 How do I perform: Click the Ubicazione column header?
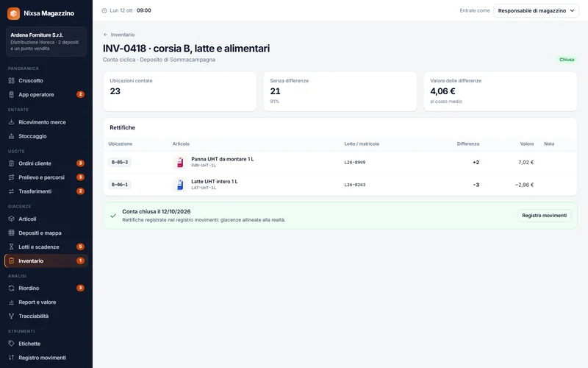click(x=121, y=144)
